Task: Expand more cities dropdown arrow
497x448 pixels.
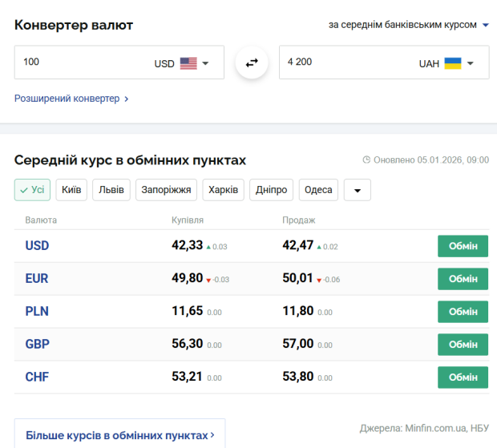Action: click(357, 191)
